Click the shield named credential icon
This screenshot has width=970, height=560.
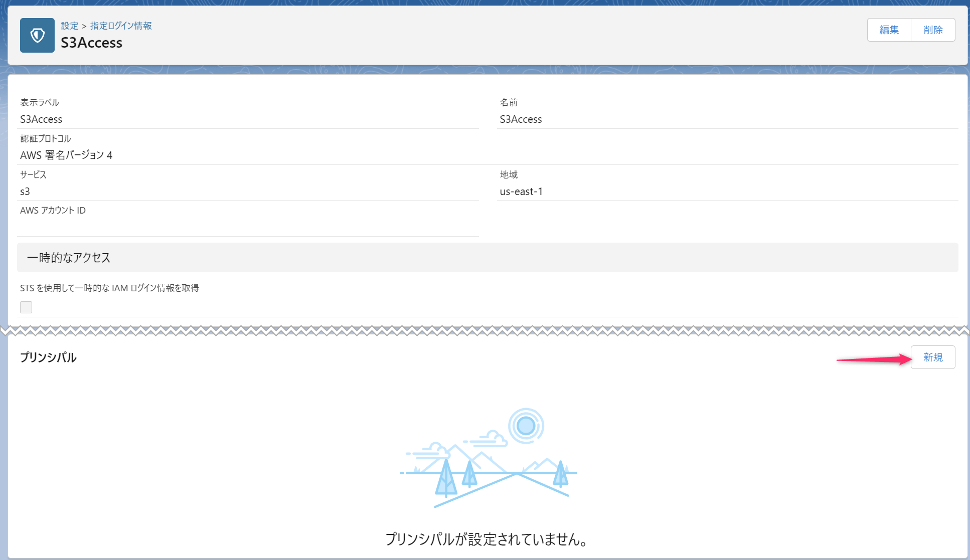(x=37, y=36)
